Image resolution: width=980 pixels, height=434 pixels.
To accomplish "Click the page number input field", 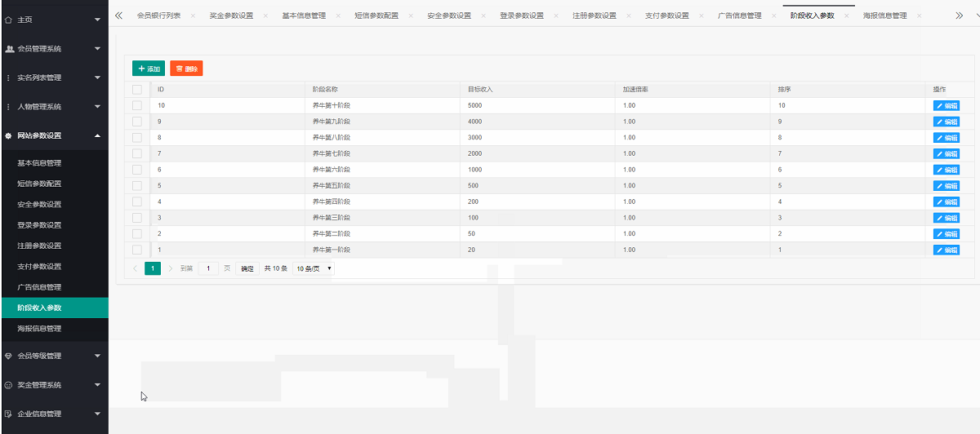I will [x=208, y=268].
